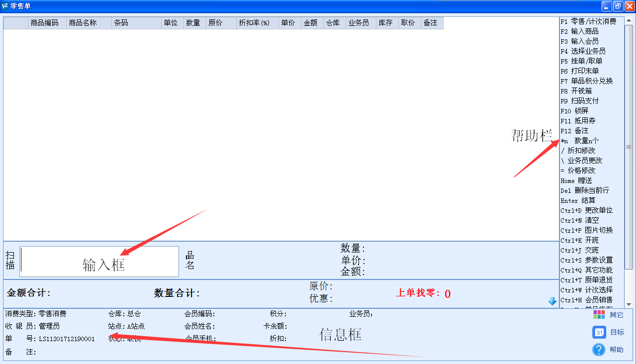Screen dimensions: 636x364
Task: Click the 取价 column header
Action: click(x=409, y=23)
